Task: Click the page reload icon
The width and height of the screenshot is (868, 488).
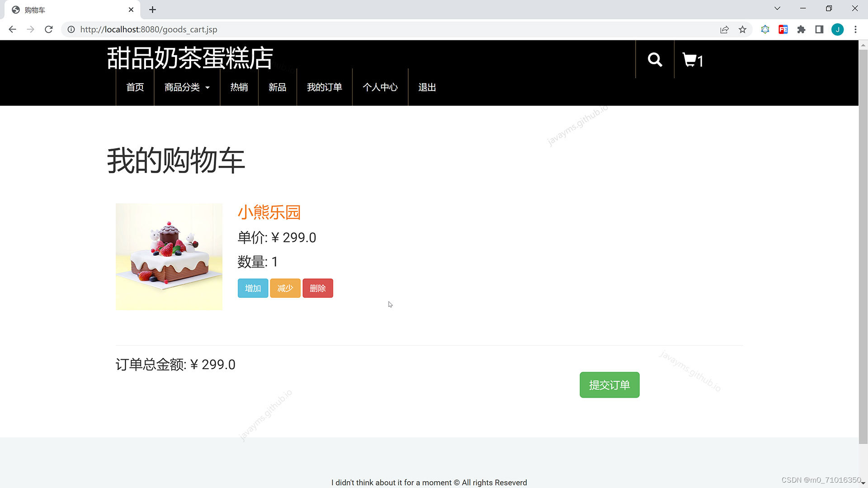Action: [49, 29]
